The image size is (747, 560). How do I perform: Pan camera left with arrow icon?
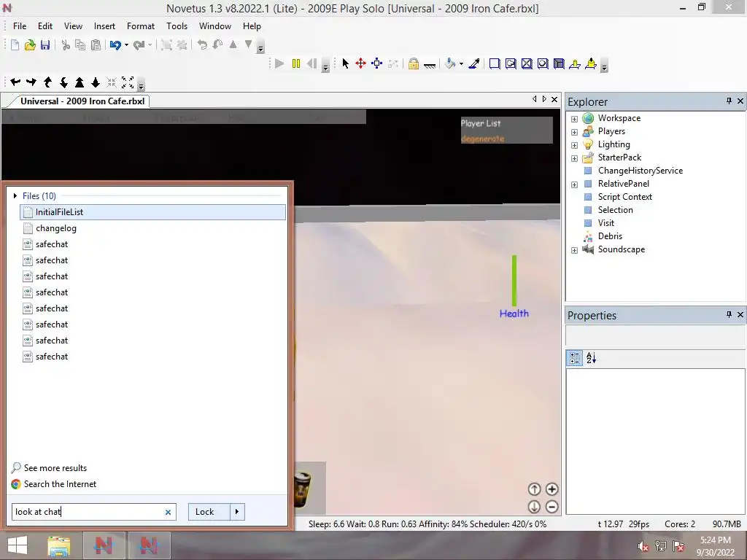click(x=15, y=82)
